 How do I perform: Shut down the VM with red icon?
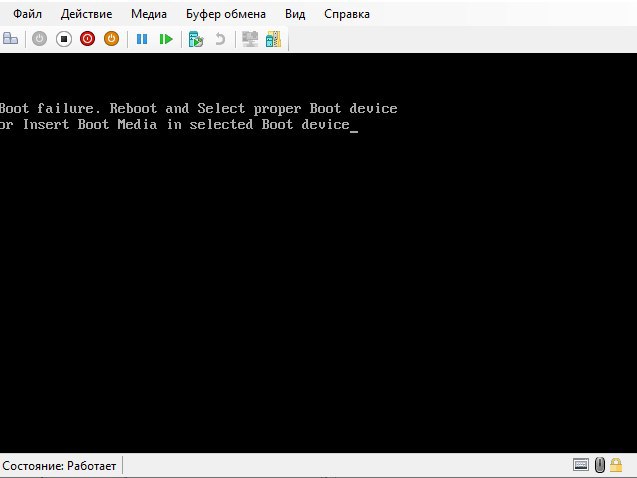click(87, 39)
